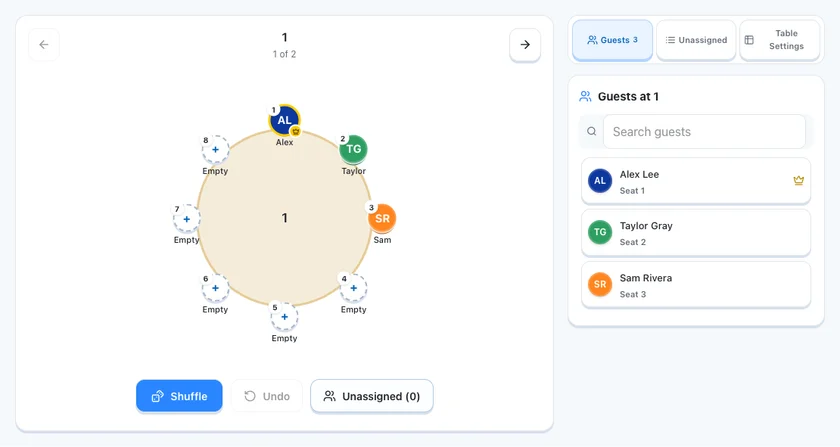Open the Table Settings tab
Screen dimensions: 840x447
(779, 40)
